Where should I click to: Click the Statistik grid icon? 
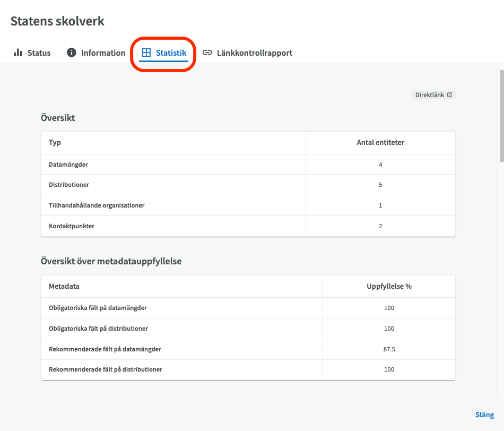146,53
